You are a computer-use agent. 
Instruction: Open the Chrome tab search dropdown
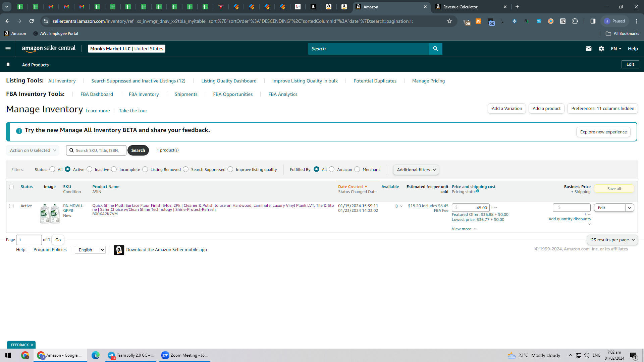tap(7, 7)
